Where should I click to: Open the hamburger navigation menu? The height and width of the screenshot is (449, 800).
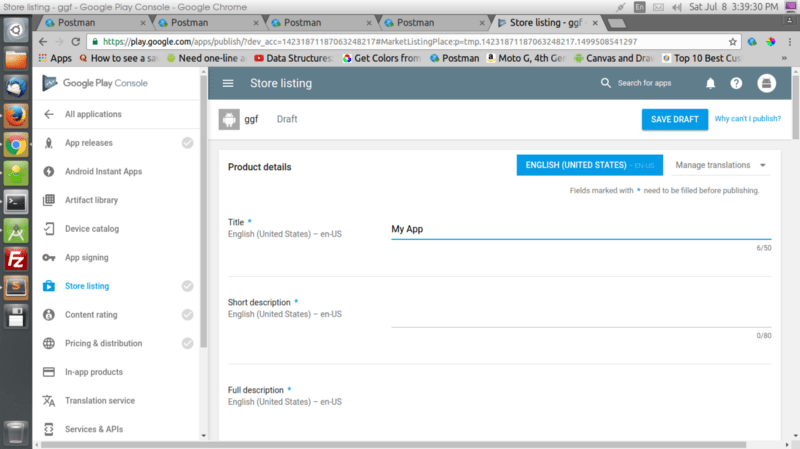point(228,83)
